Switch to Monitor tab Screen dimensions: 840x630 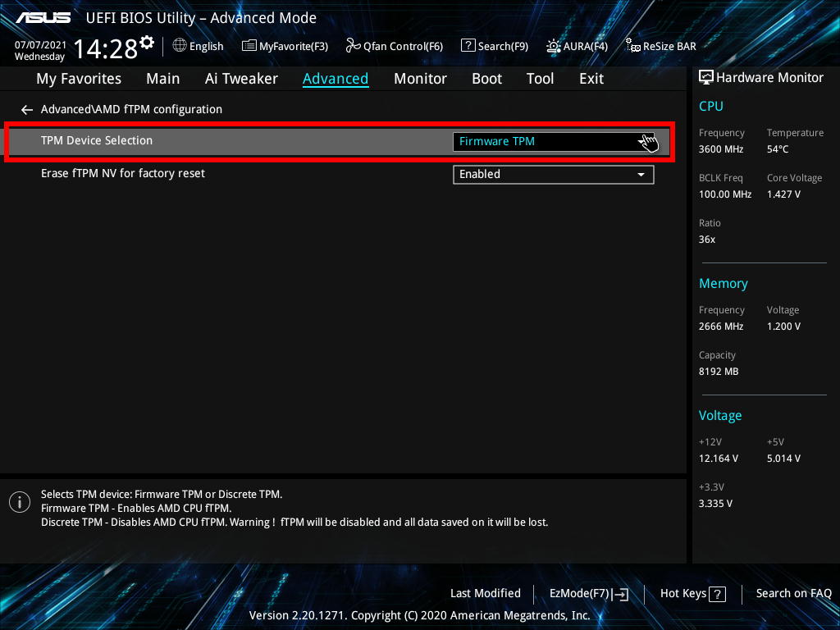tap(420, 79)
